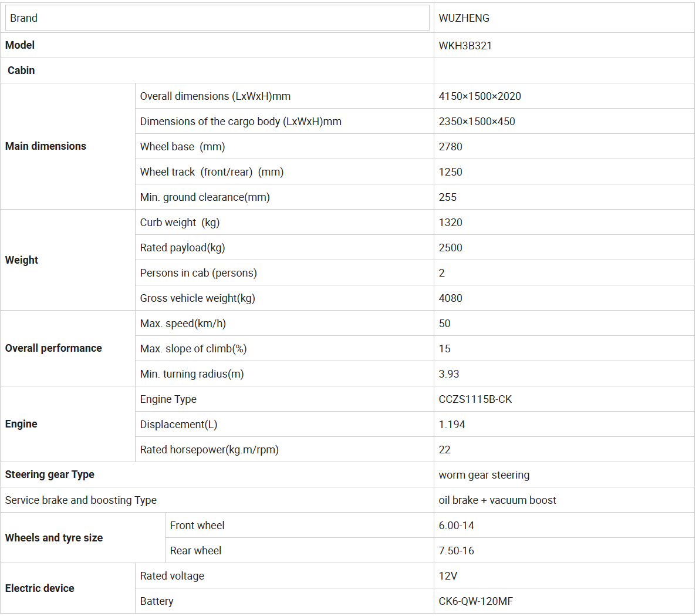The image size is (699, 616).
Task: Click the Rated payload(kg) label
Action: tap(183, 248)
